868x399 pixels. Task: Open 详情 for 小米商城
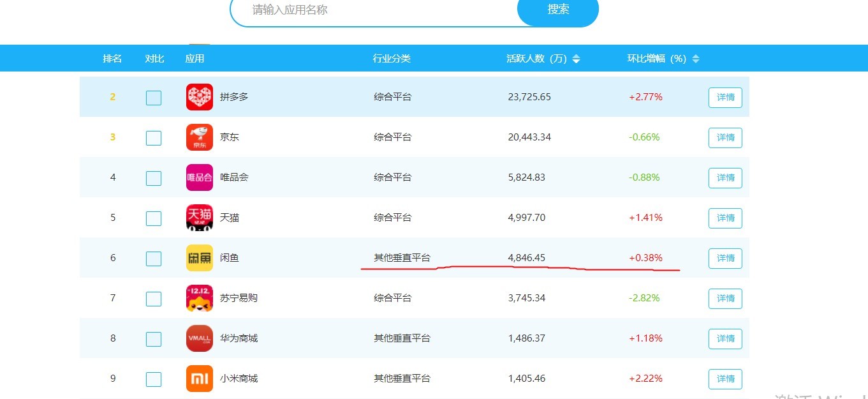tap(725, 379)
